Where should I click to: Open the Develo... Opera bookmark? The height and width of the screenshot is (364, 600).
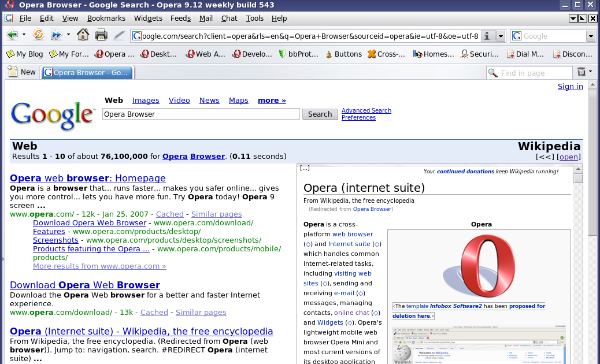coord(252,54)
